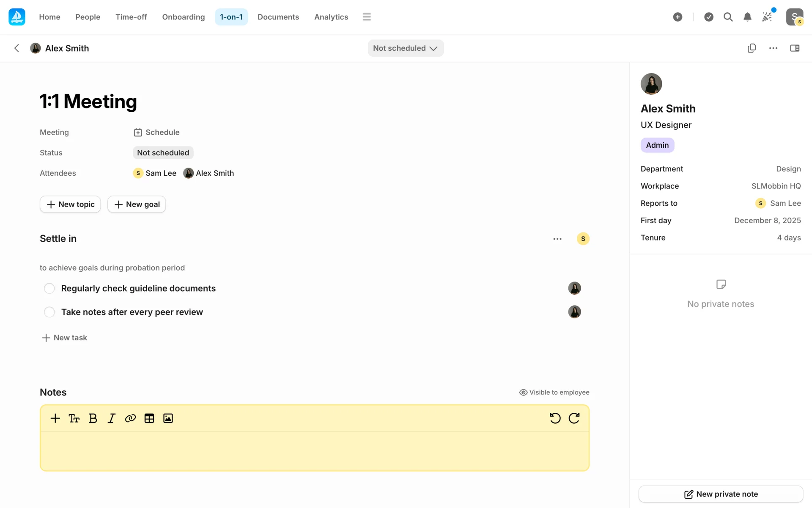Image resolution: width=812 pixels, height=508 pixels.
Task: Click inside the yellow notes text area
Action: pyautogui.click(x=314, y=450)
